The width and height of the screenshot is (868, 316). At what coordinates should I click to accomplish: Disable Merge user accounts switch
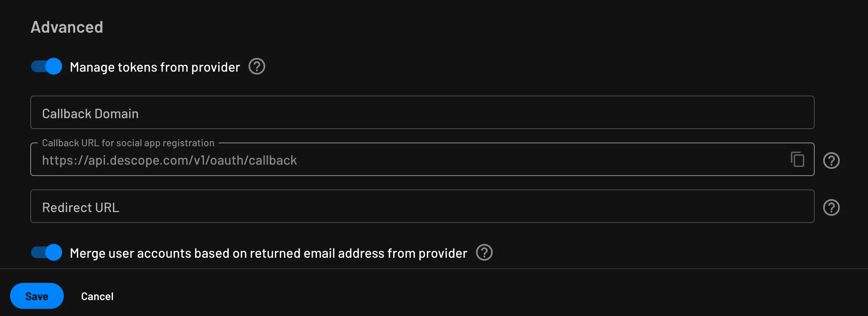(46, 253)
